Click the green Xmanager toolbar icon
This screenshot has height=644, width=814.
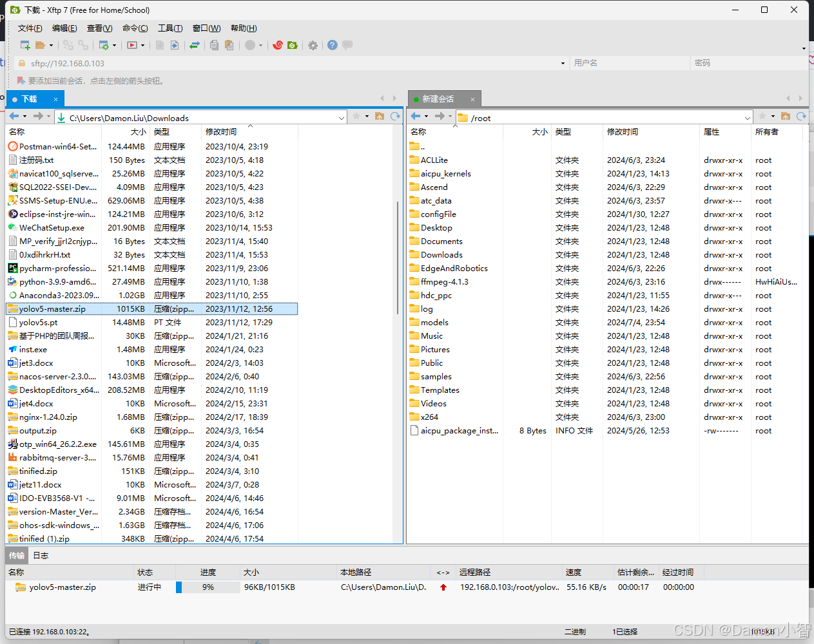click(293, 45)
